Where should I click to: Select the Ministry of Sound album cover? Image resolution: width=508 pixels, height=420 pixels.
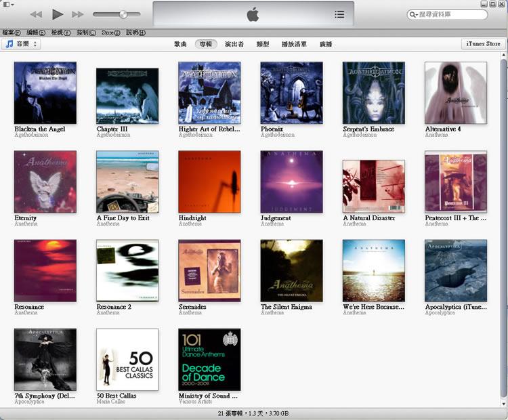(209, 360)
